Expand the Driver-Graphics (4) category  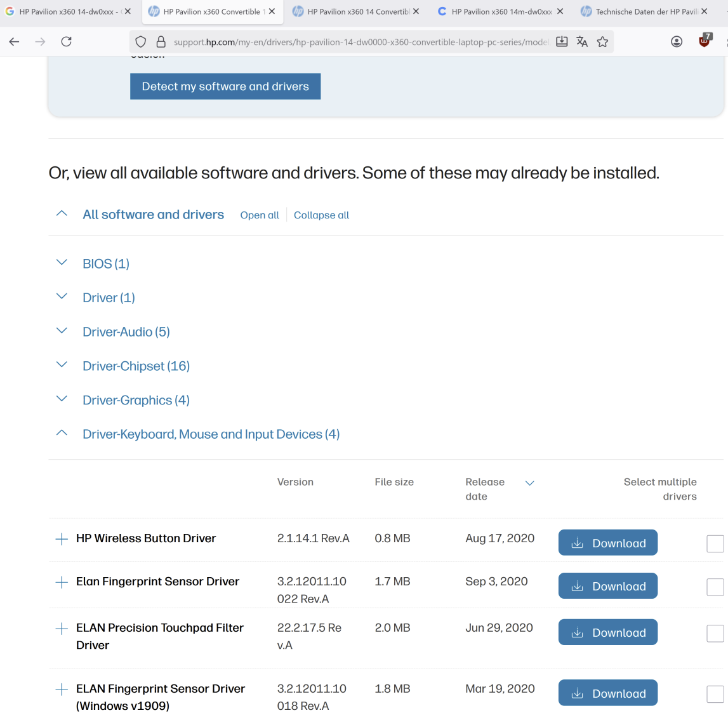pyautogui.click(x=62, y=399)
